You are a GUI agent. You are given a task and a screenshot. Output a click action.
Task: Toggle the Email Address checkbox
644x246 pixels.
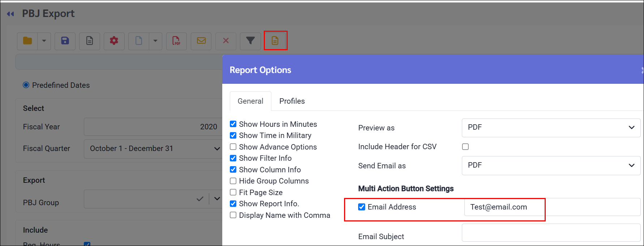click(362, 207)
